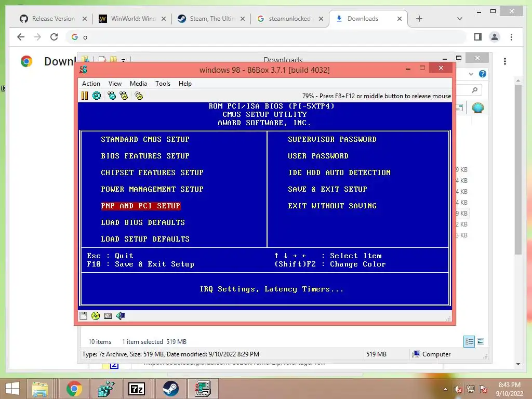Screen dimensions: 532x399
Task: Switch Explorer to large icons view
Action: click(481, 342)
